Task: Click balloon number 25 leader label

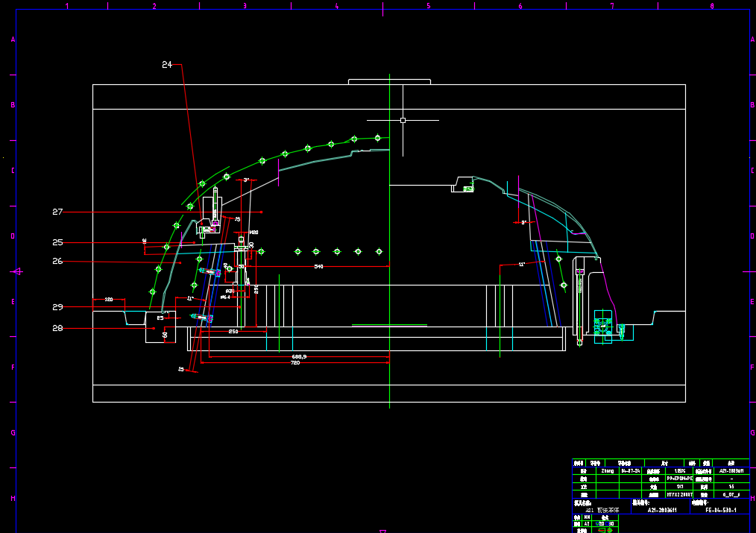Action: pos(57,243)
